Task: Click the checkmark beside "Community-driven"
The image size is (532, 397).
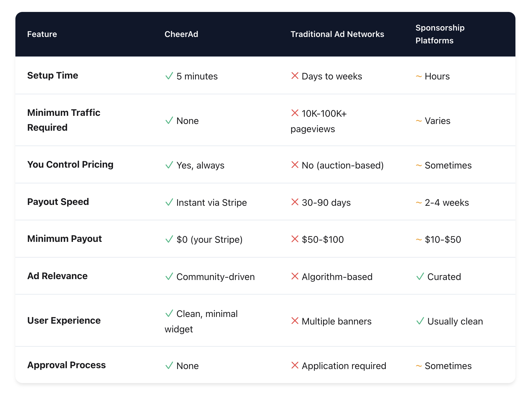Action: pos(169,277)
